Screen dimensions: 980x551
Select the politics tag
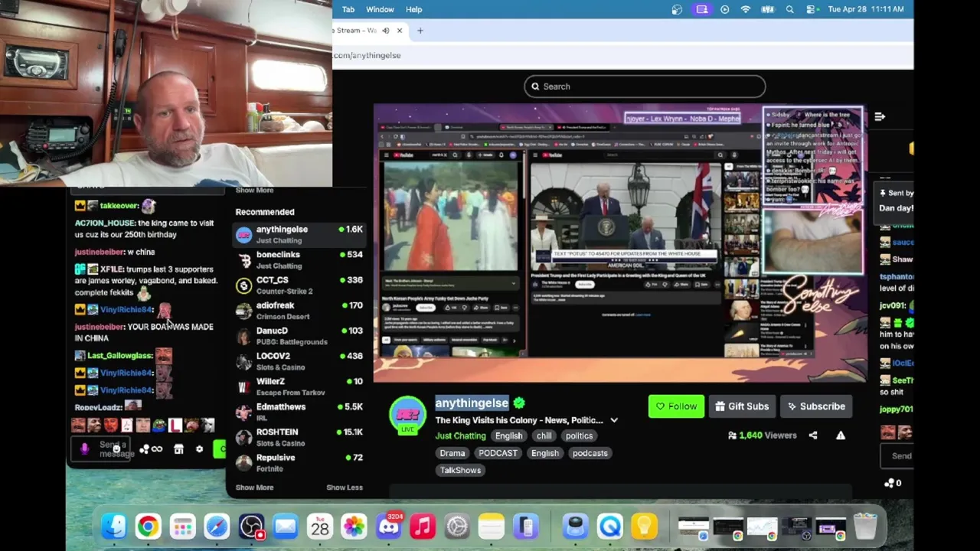pos(579,435)
